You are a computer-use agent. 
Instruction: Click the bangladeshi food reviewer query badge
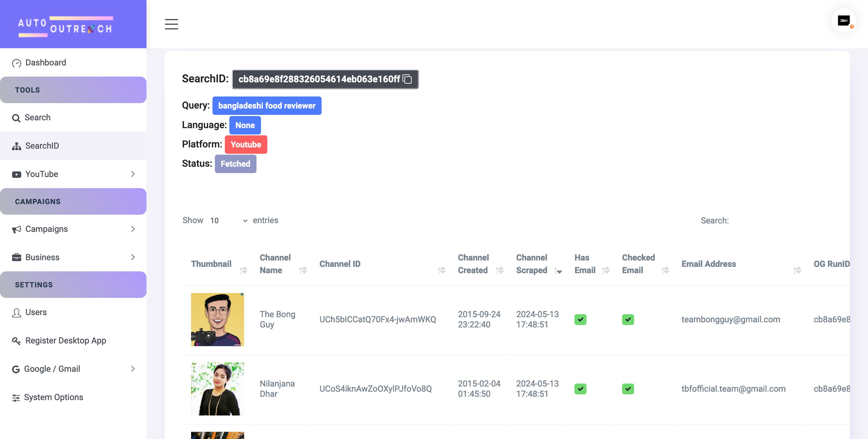click(266, 106)
